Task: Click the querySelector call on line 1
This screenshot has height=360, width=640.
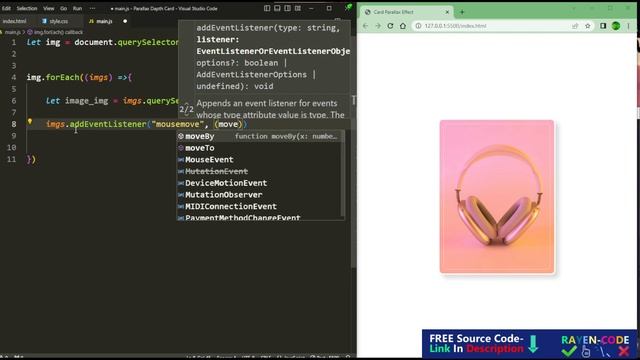Action: point(148,42)
